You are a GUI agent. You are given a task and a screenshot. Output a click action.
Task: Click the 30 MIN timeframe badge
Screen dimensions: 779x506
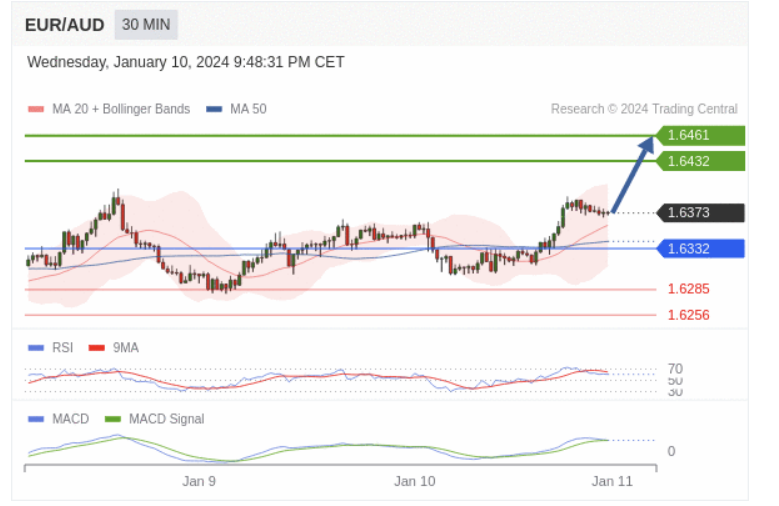146,24
